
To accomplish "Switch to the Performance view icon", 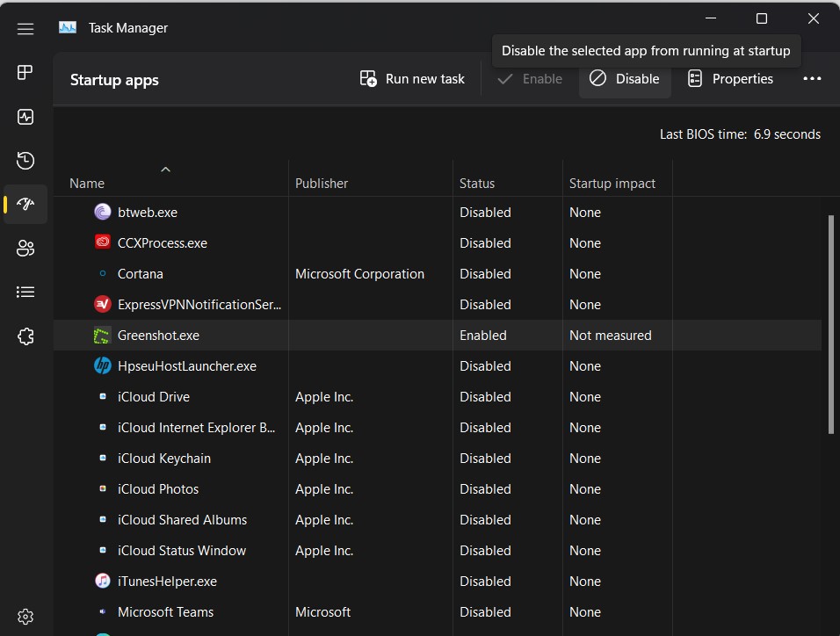I will pos(25,116).
